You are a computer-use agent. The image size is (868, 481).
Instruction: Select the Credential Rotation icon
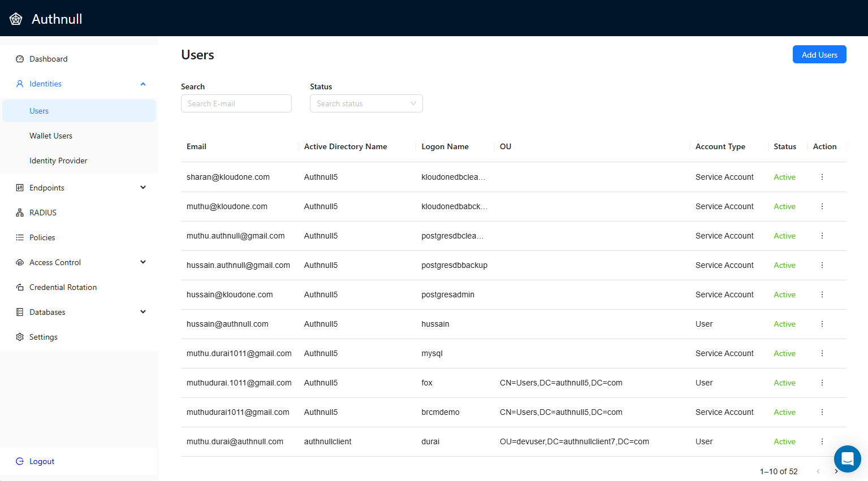20,287
